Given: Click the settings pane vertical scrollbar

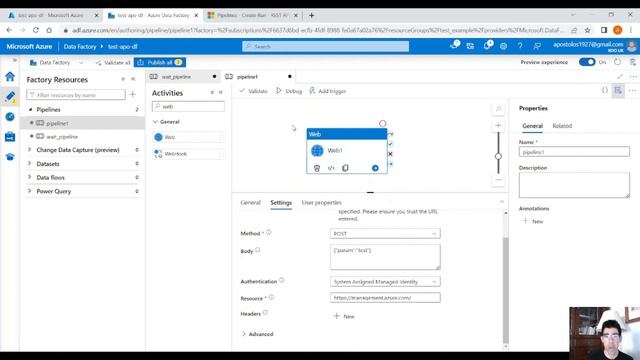Looking at the screenshot, I should click(506, 290).
